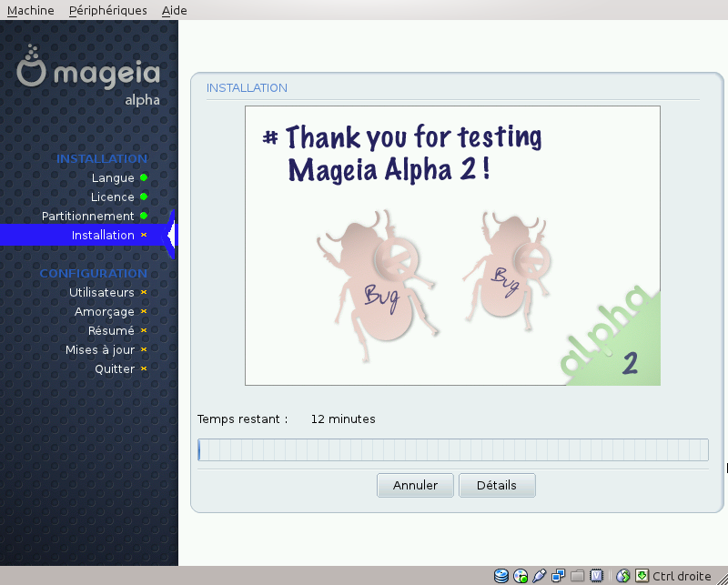This screenshot has width=728, height=585.
Task: Select the Quitter step in sidebar
Action: tap(115, 369)
